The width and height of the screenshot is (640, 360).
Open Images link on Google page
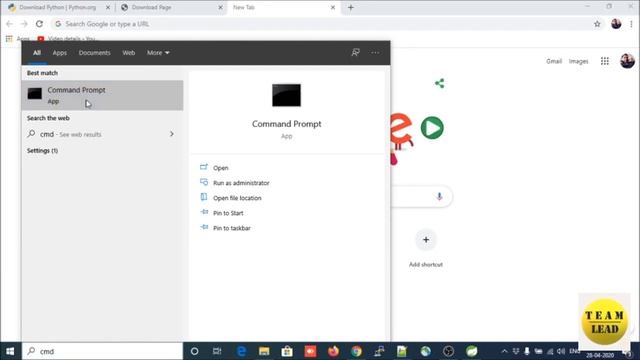(578, 61)
